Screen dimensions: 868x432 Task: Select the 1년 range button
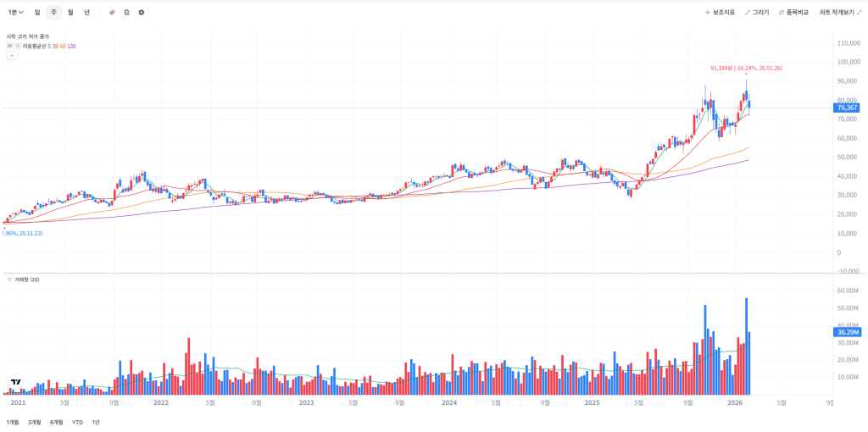point(96,422)
